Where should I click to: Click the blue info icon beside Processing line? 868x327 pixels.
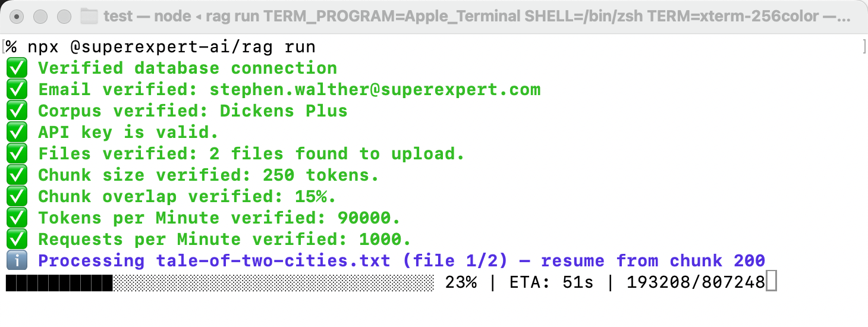pyautogui.click(x=17, y=260)
